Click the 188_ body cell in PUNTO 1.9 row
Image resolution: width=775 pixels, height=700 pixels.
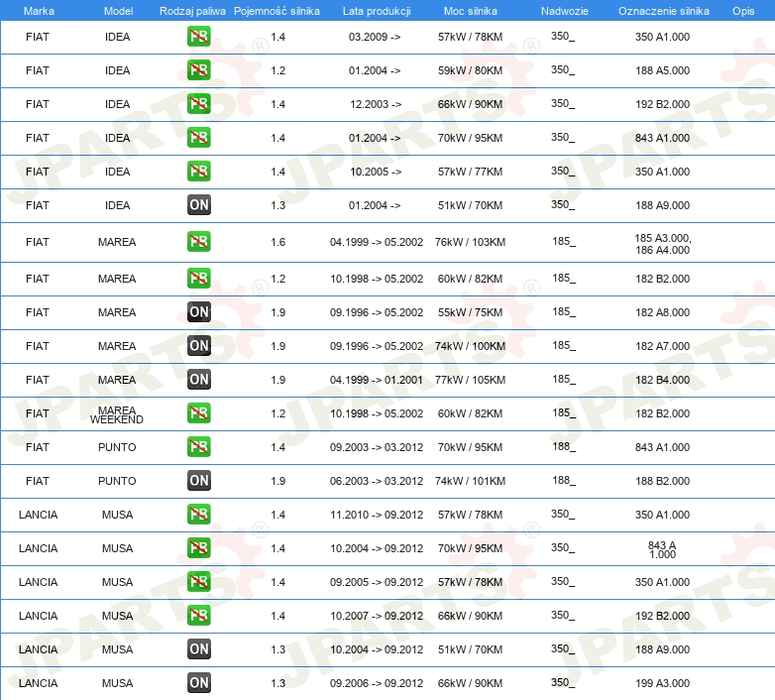[564, 480]
